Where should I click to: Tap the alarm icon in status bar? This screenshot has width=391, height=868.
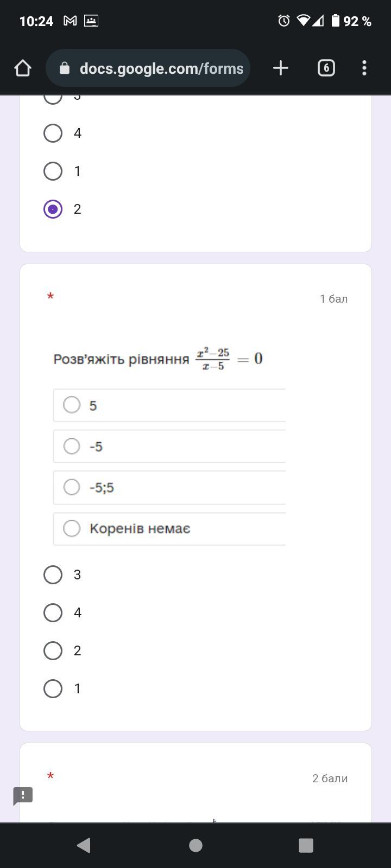click(x=283, y=21)
